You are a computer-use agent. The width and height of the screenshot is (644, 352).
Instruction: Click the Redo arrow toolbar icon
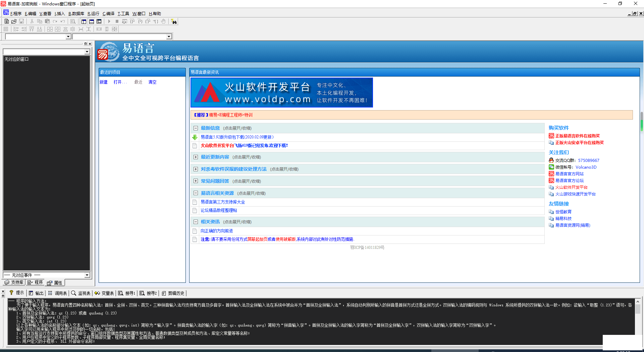coord(55,21)
